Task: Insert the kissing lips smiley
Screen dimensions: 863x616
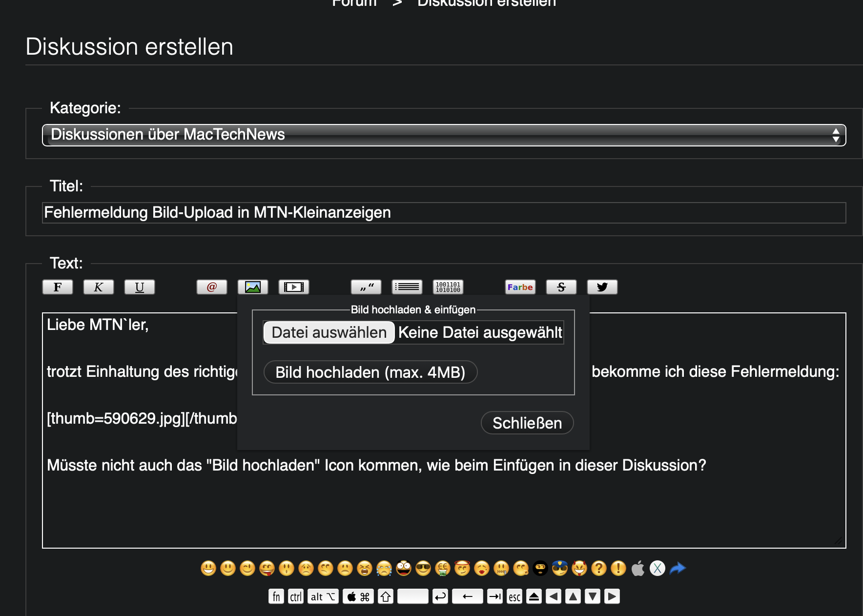Action: pos(482,568)
